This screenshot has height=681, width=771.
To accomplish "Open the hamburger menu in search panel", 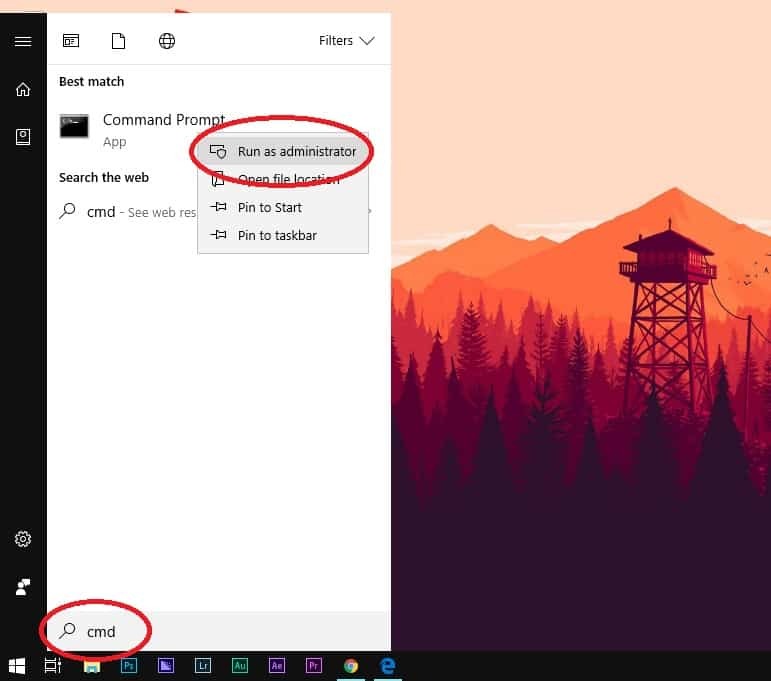I will pyautogui.click(x=23, y=41).
